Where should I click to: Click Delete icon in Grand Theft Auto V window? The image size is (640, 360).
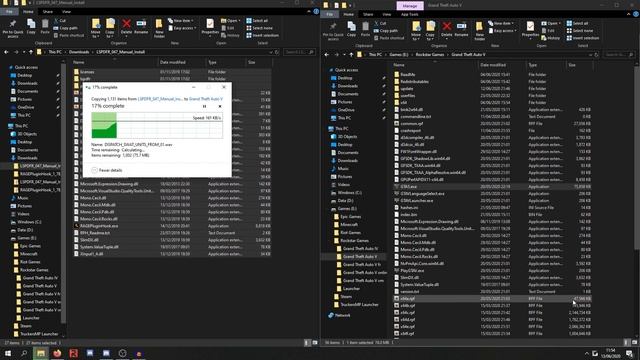[447, 29]
